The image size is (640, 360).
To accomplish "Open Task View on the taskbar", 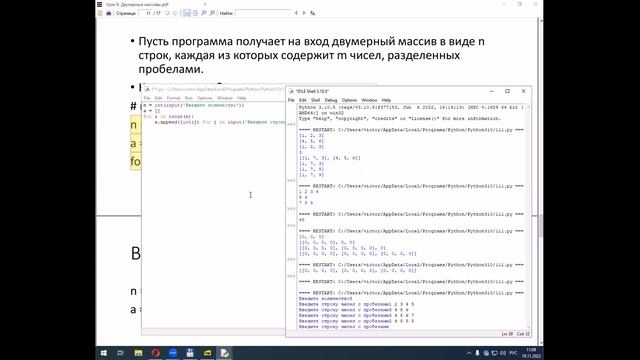I will click(x=120, y=353).
